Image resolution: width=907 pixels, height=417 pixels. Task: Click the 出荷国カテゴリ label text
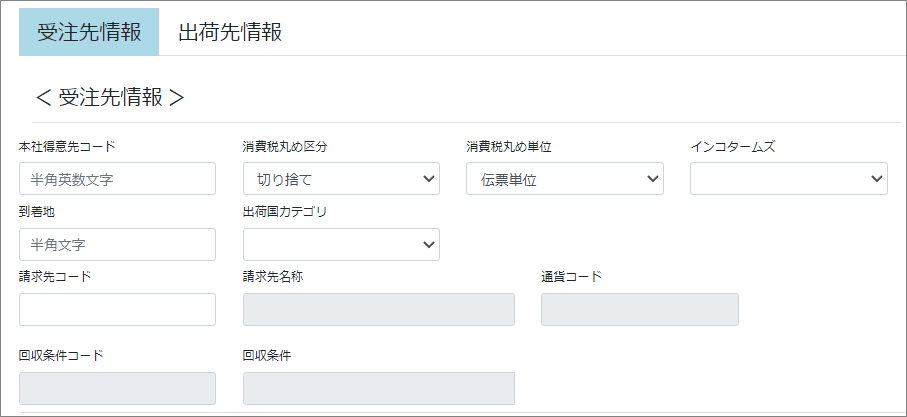coord(285,212)
